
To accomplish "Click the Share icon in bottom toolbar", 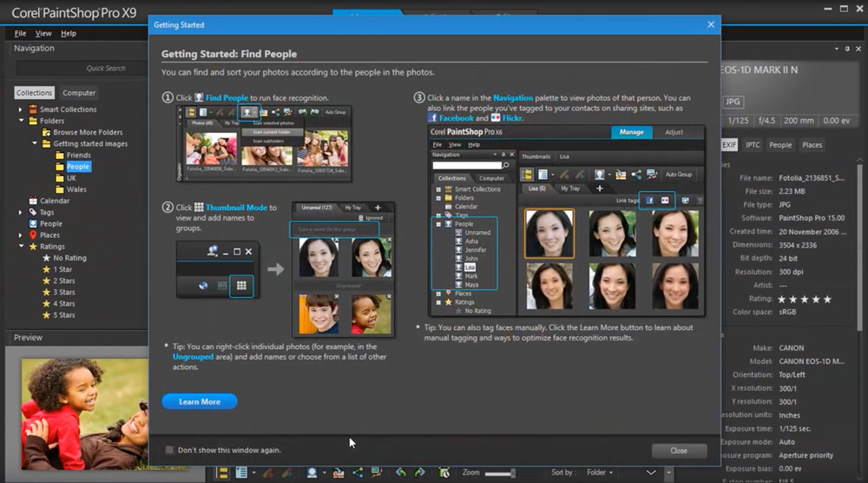I will (x=358, y=473).
